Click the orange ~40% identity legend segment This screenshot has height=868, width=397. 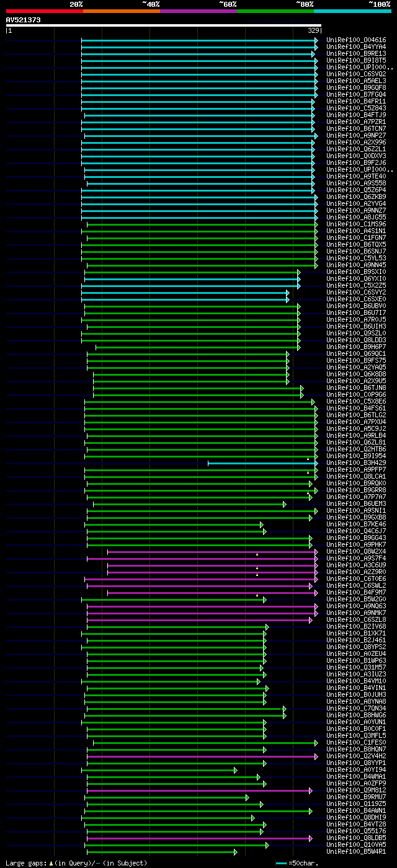[x=121, y=11]
